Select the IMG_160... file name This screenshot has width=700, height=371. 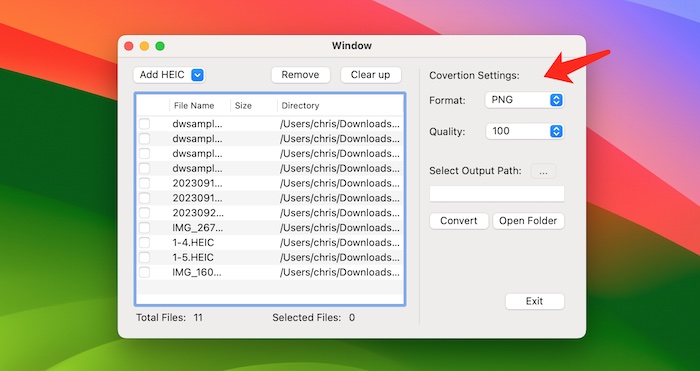point(197,272)
